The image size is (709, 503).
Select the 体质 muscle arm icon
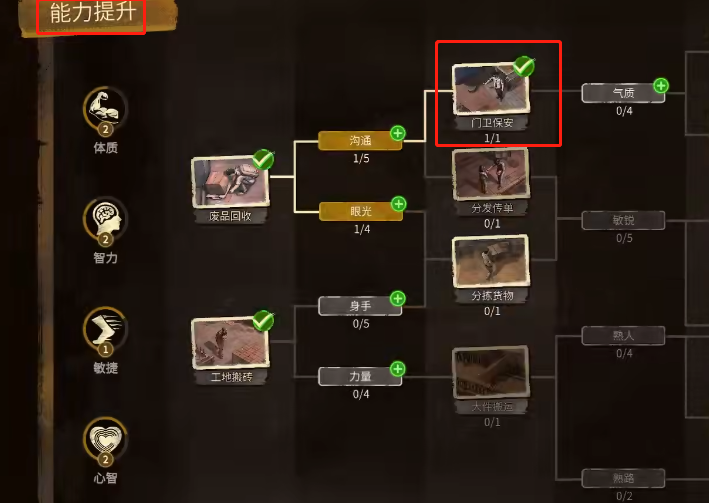coord(105,109)
